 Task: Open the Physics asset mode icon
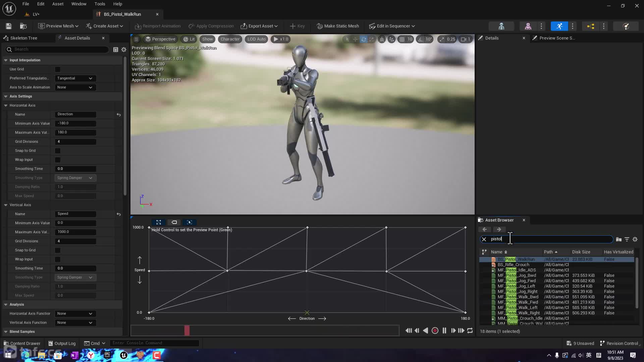626,26
